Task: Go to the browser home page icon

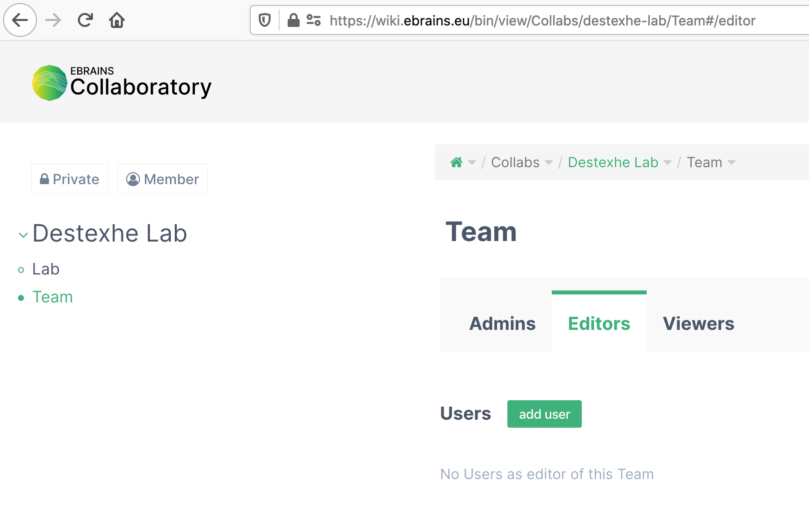Action: pyautogui.click(x=117, y=20)
